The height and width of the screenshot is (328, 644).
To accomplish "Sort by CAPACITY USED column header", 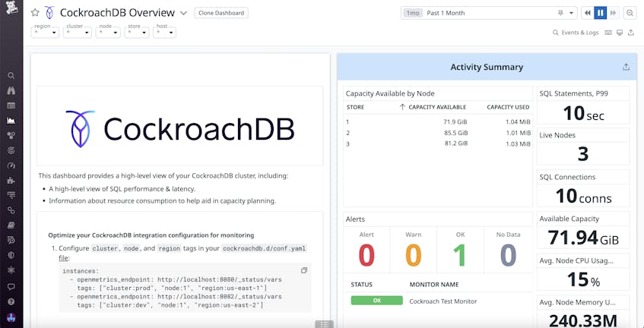I will pos(508,107).
